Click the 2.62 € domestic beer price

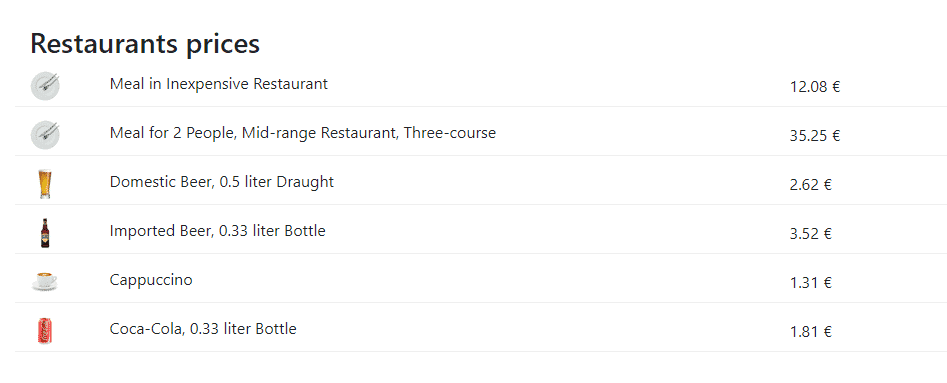tap(811, 185)
